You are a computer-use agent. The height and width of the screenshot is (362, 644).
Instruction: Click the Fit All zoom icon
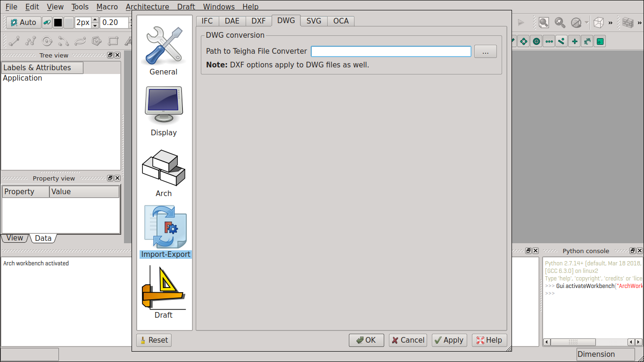click(x=544, y=22)
